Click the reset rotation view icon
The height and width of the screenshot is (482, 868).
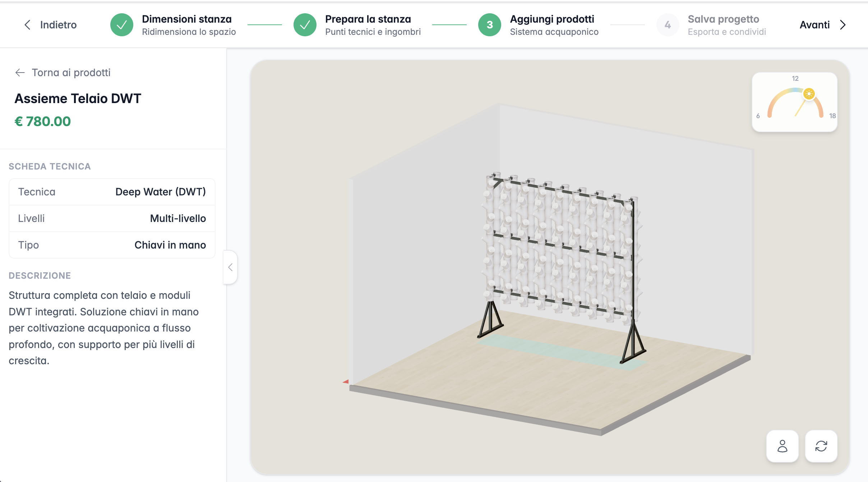tap(821, 446)
